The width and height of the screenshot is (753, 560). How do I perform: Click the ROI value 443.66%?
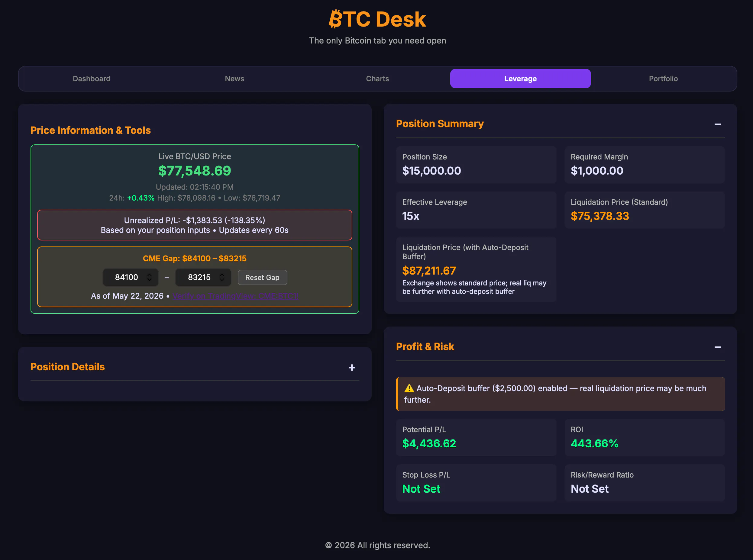click(594, 443)
